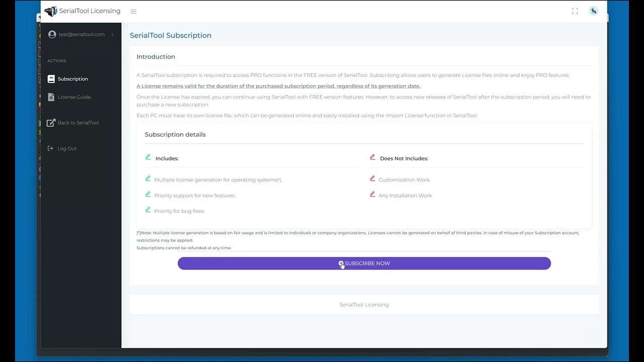The width and height of the screenshot is (644, 362).
Task: Click the Introduction section heading
Action: [156, 57]
